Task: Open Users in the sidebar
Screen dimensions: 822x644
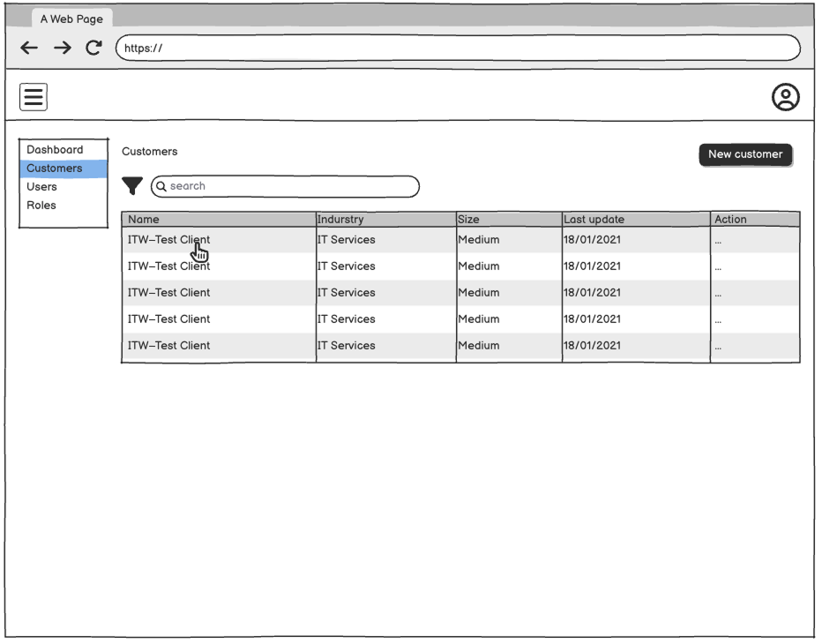Action: point(41,187)
